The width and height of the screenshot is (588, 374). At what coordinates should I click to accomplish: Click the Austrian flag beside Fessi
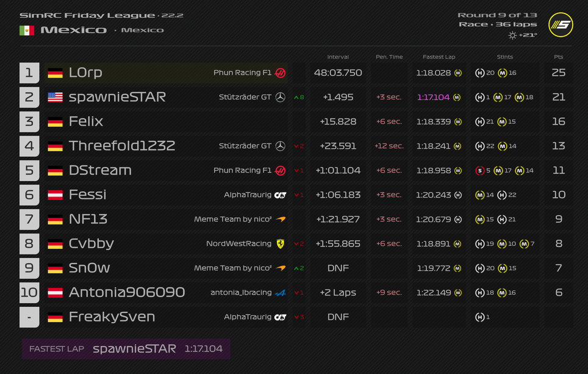click(56, 195)
